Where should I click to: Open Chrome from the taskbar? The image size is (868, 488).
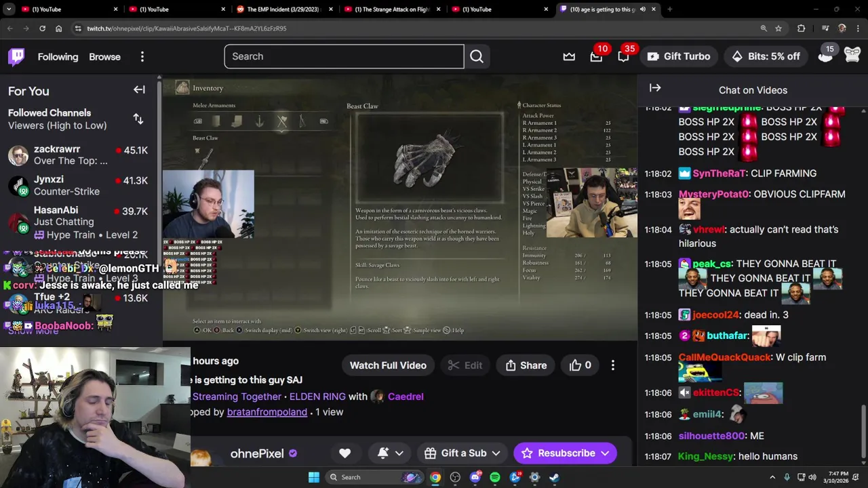pos(435,477)
